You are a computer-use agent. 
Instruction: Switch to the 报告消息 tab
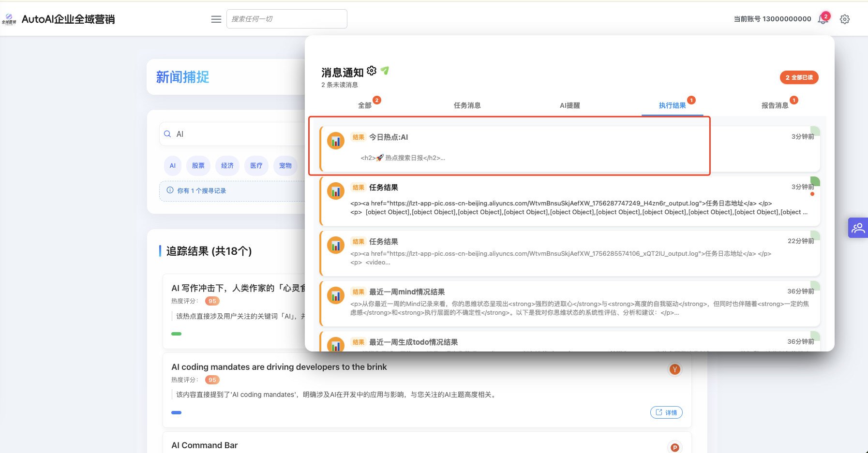pos(775,105)
